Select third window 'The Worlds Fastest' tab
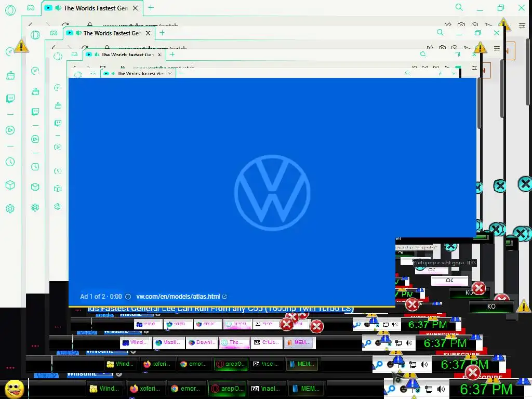Image resolution: width=532 pixels, height=399 pixels. click(125, 54)
